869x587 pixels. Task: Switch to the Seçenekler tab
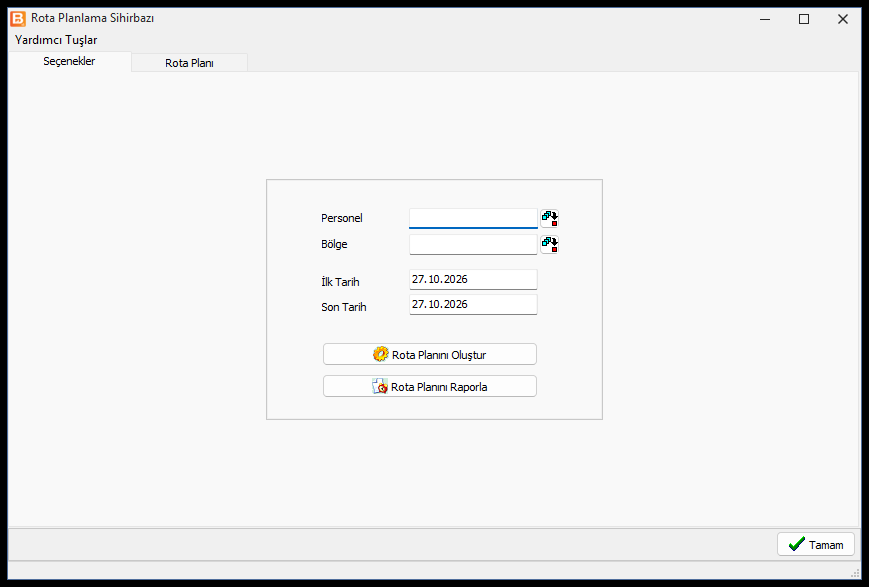[x=69, y=62]
